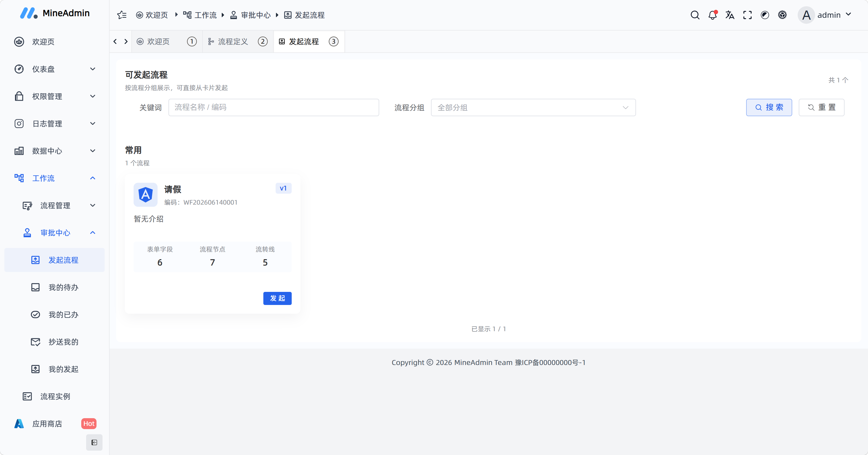Collapse the sidebar with the bottom toggle icon
Viewport: 868px width, 455px height.
pyautogui.click(x=94, y=442)
